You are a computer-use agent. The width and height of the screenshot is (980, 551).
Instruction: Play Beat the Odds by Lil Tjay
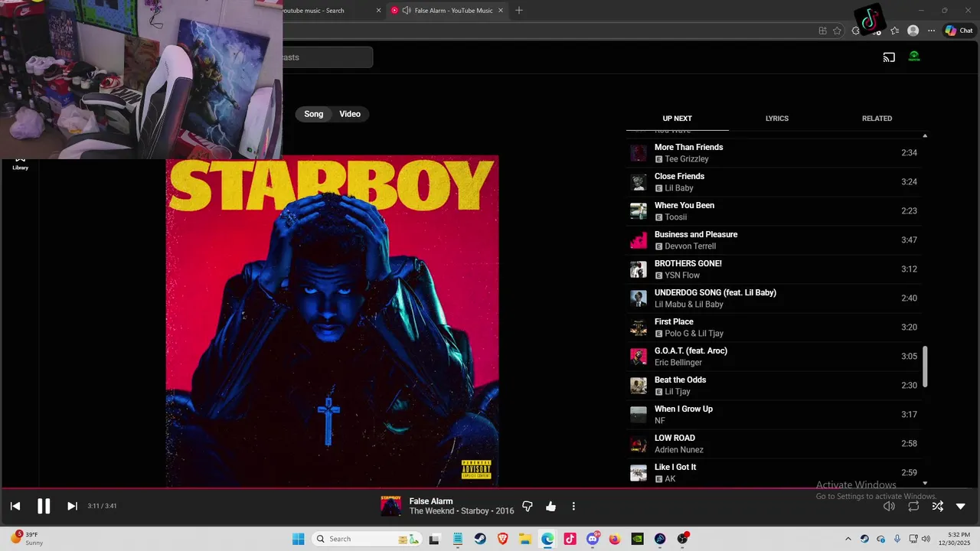(773, 386)
